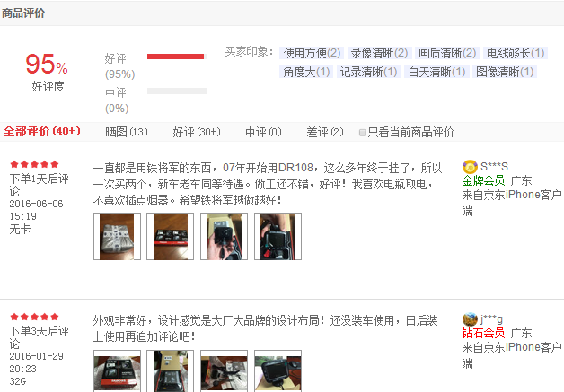
Task: Open 差评(2) tab
Action: click(x=325, y=132)
